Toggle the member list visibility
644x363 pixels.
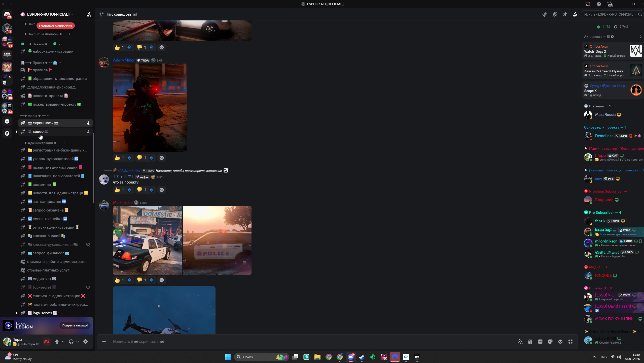coord(575,14)
